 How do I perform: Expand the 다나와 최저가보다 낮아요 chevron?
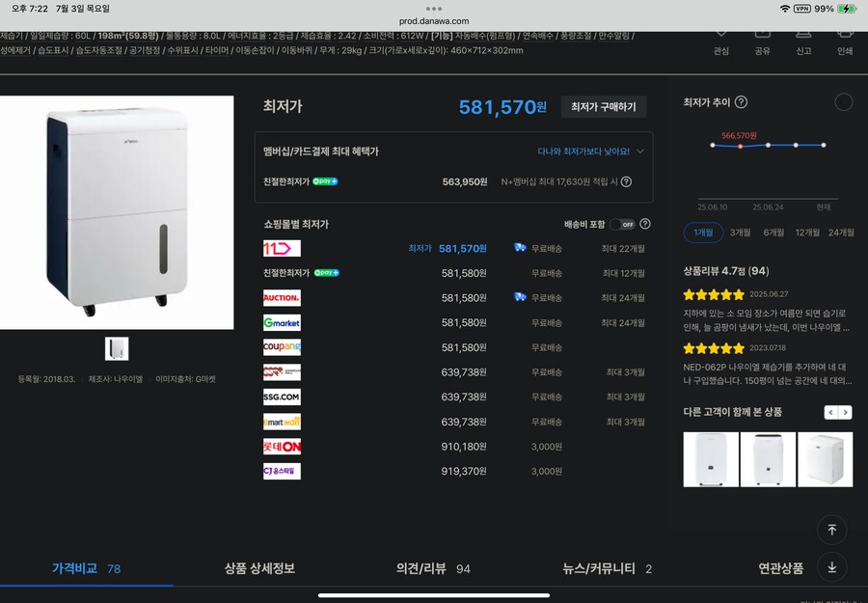pos(640,151)
